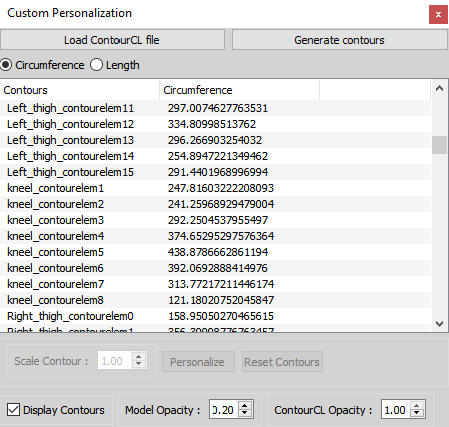Click circumference value 158.95050270465615
Image resolution: width=449 pixels, height=427 pixels.
[221, 316]
